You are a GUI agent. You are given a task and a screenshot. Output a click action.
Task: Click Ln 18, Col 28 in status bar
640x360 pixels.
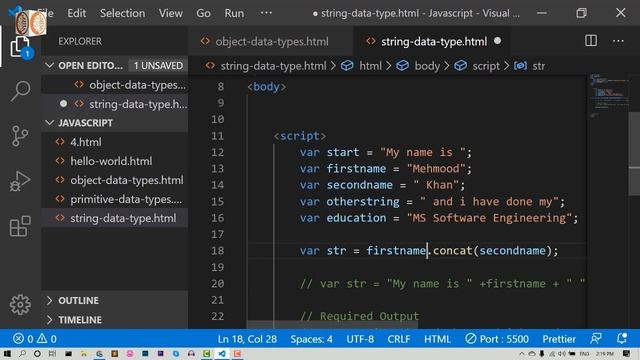click(x=247, y=339)
